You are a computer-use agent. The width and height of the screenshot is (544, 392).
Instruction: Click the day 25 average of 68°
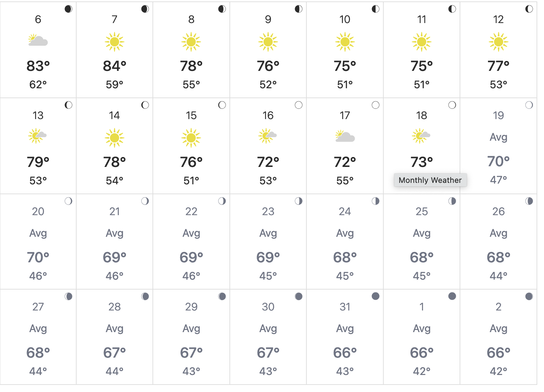[422, 257]
